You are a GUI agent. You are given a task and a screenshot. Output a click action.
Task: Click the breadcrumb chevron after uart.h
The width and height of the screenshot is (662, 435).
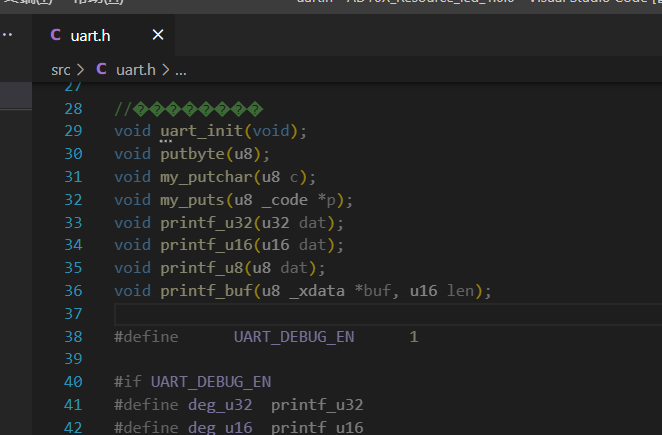point(166,70)
